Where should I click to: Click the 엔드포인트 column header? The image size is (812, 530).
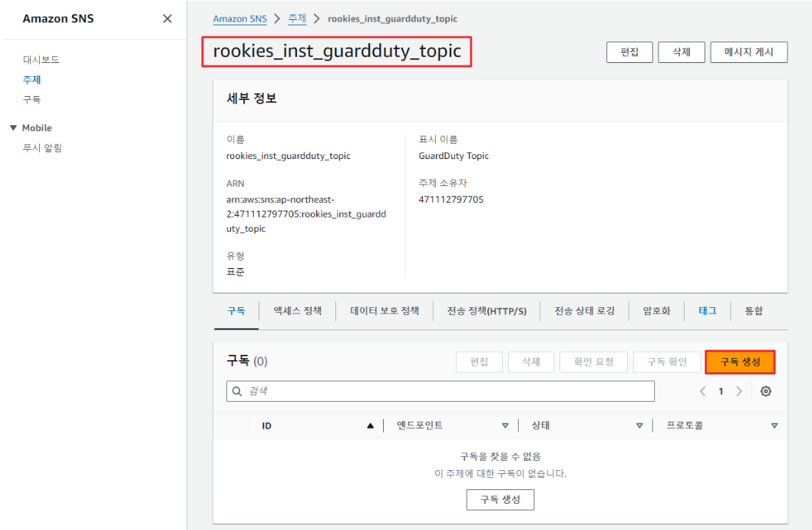[420, 426]
